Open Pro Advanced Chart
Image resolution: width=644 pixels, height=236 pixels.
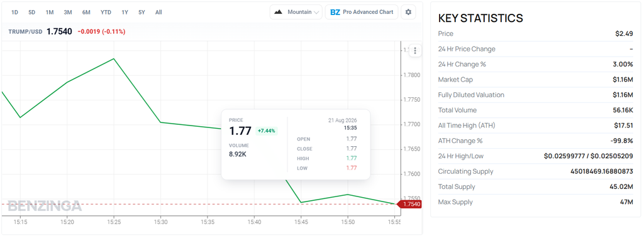pos(362,13)
